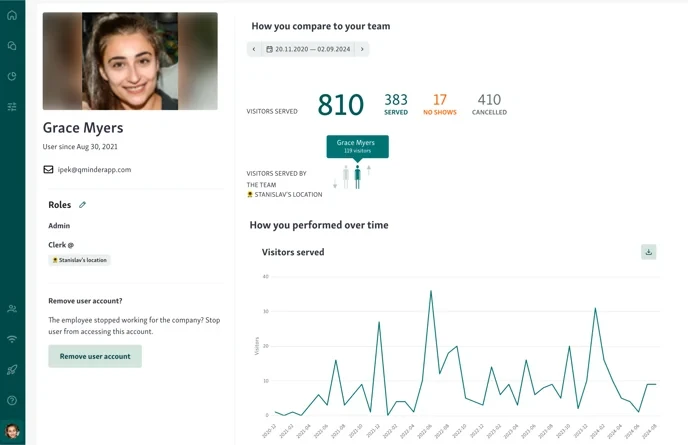Image resolution: width=688 pixels, height=445 pixels.
Task: Open the Home icon in sidebar
Action: (x=12, y=16)
